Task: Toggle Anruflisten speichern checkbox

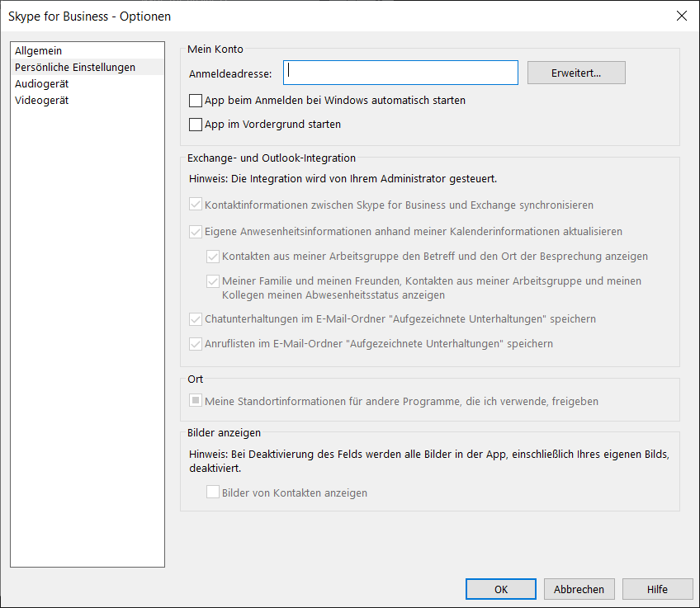Action: coord(196,344)
